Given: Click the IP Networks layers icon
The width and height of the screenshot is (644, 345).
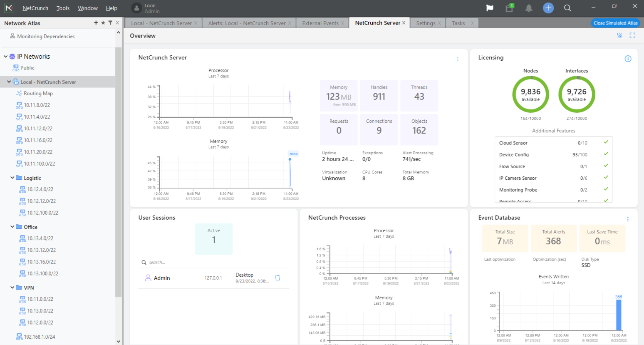Looking at the screenshot, I should coord(12,56).
